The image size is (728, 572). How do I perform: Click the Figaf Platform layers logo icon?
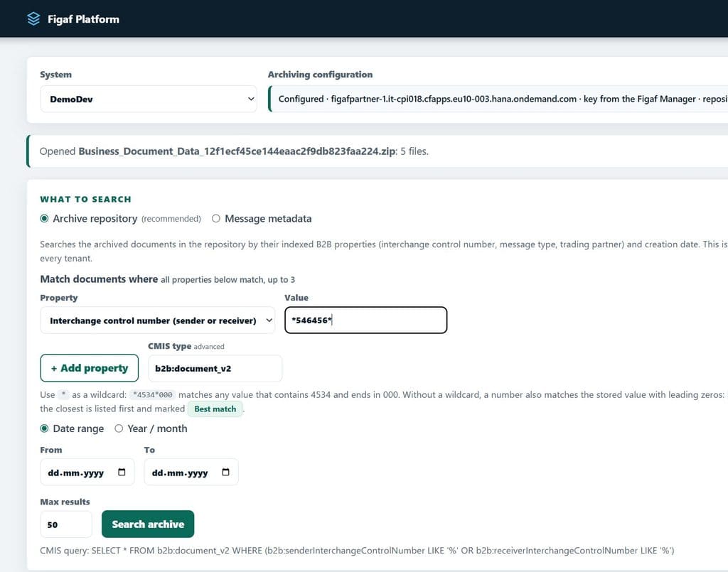(x=33, y=19)
